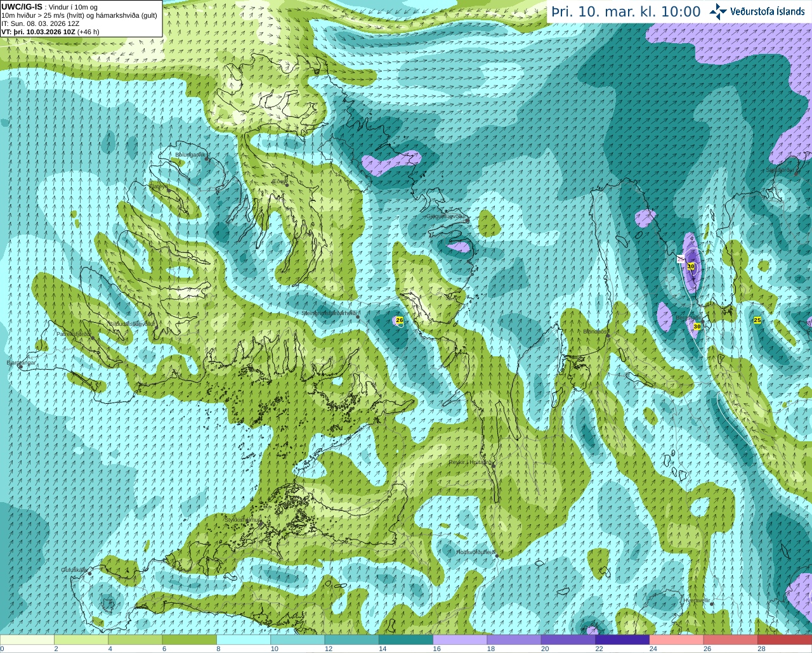Click the small white flag marker near purple area

680,259
